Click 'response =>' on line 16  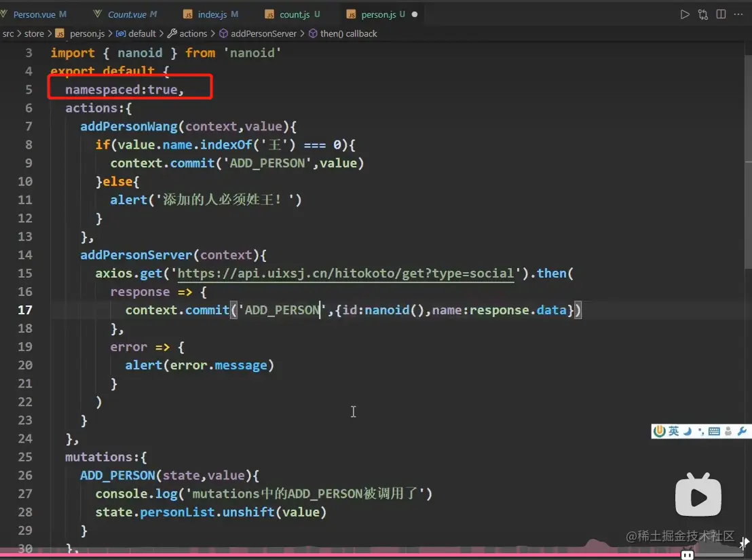[151, 292]
